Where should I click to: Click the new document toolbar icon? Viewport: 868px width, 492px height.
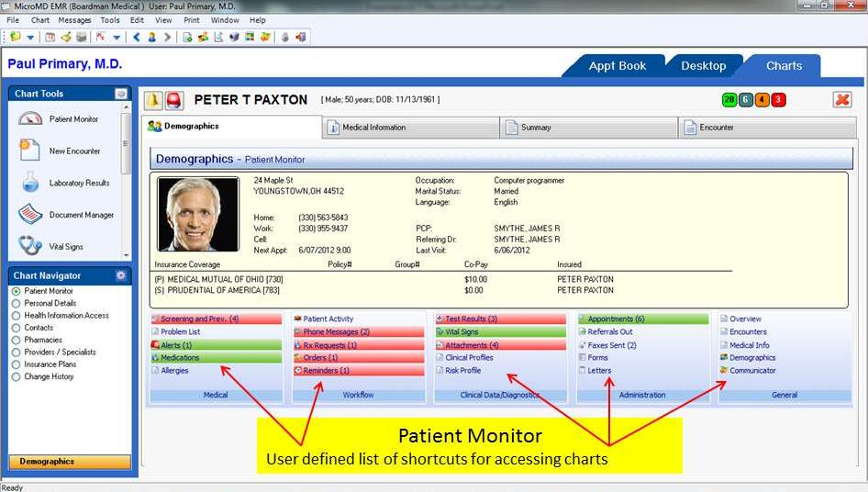point(187,37)
